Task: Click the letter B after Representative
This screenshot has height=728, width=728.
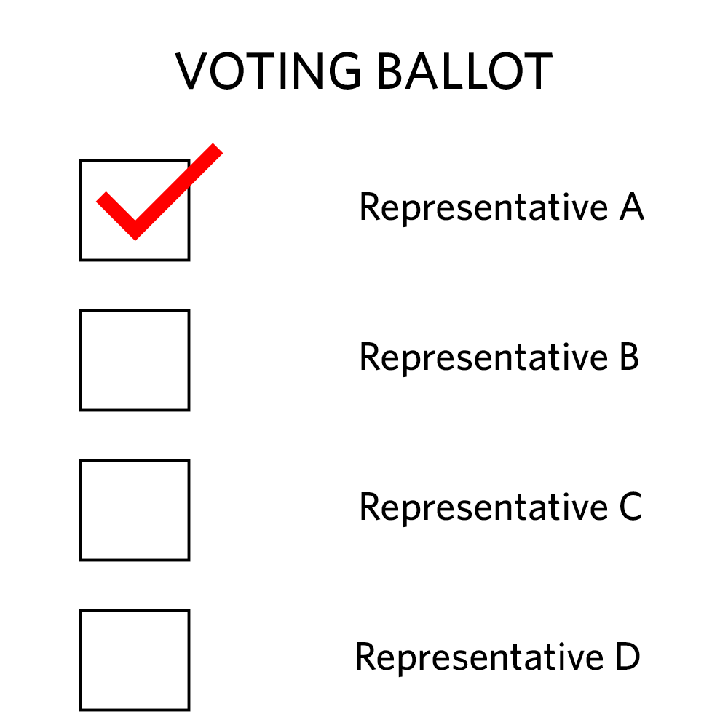Action: pos(630,357)
